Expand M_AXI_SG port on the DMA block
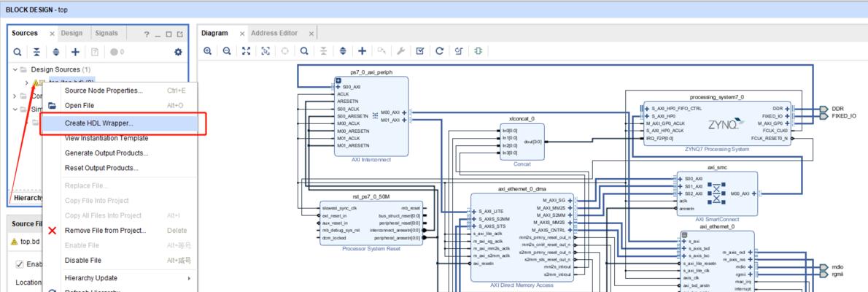The width and height of the screenshot is (868, 292). 570,201
